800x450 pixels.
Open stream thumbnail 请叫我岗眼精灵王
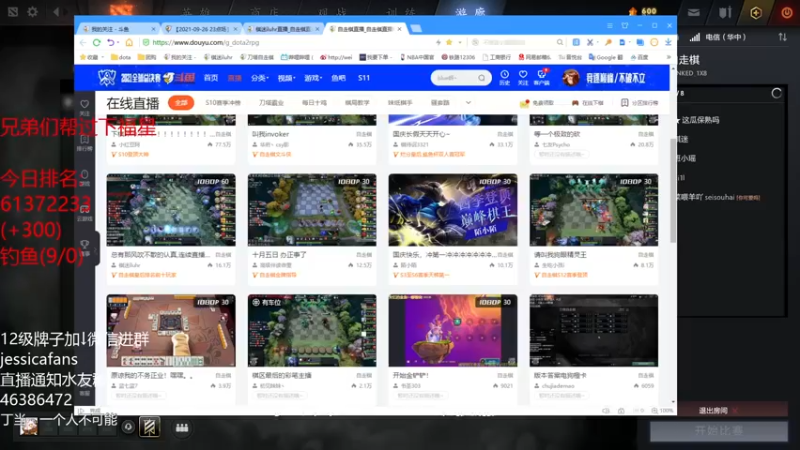[594, 210]
